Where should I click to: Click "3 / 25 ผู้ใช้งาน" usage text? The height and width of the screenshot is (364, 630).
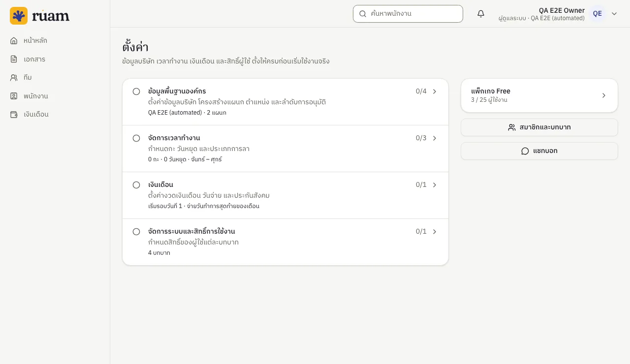click(489, 100)
